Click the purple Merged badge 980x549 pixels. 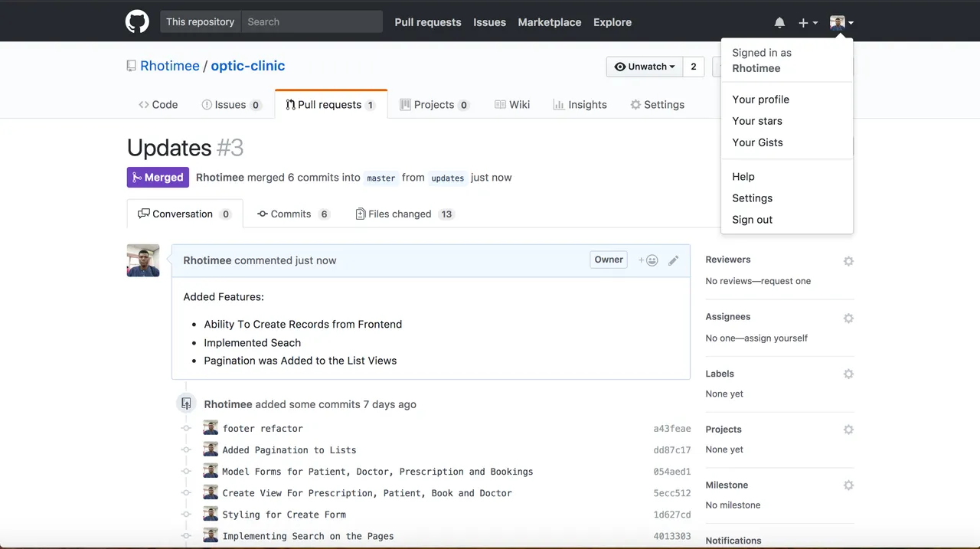pyautogui.click(x=158, y=178)
